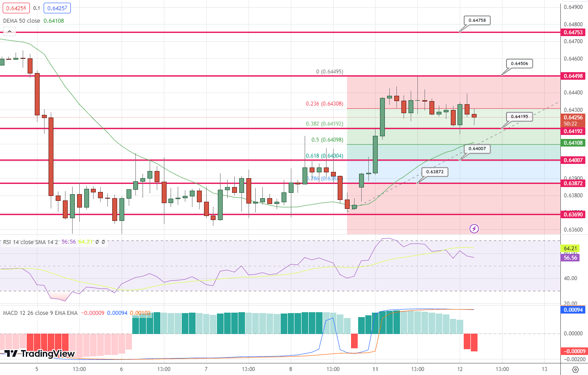Click the RSI legend value 56.56

click(x=69, y=242)
